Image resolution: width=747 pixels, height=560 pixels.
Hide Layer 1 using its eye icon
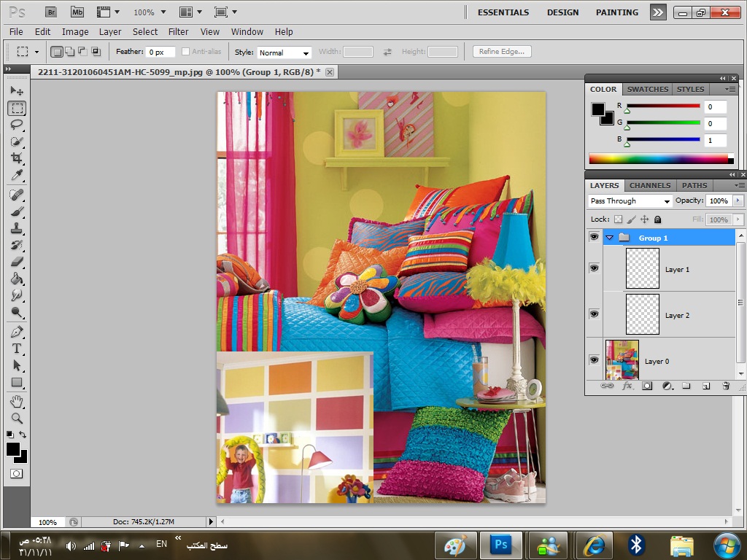pos(594,268)
